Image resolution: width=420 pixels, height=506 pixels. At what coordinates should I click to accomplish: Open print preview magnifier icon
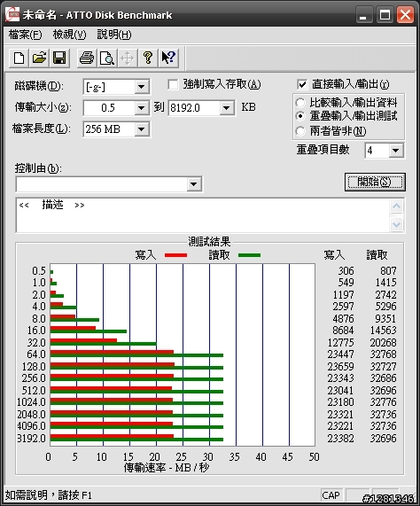click(x=107, y=58)
